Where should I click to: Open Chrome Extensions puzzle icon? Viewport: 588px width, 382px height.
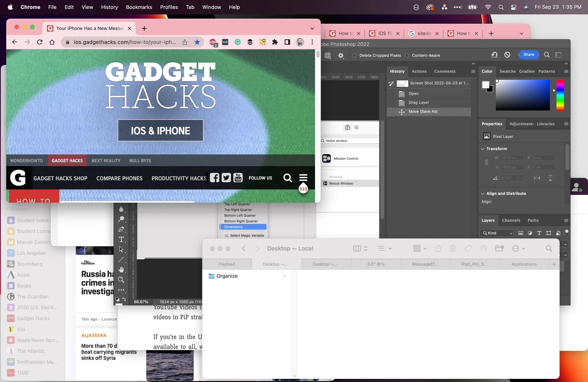pyautogui.click(x=275, y=42)
